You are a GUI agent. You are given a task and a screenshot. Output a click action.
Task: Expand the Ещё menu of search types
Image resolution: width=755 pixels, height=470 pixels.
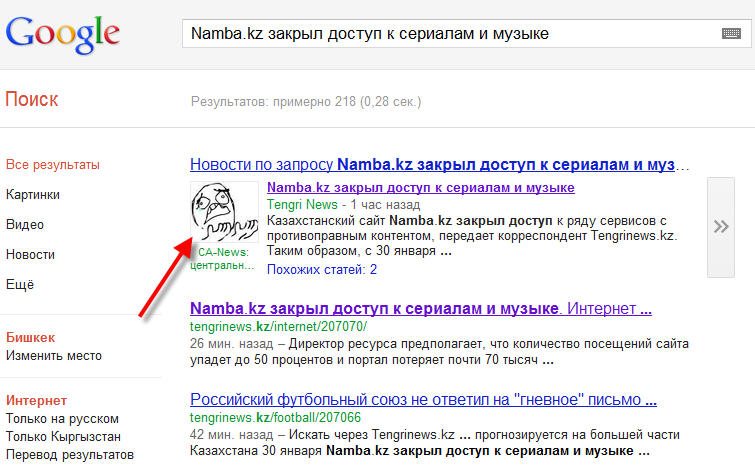20,285
